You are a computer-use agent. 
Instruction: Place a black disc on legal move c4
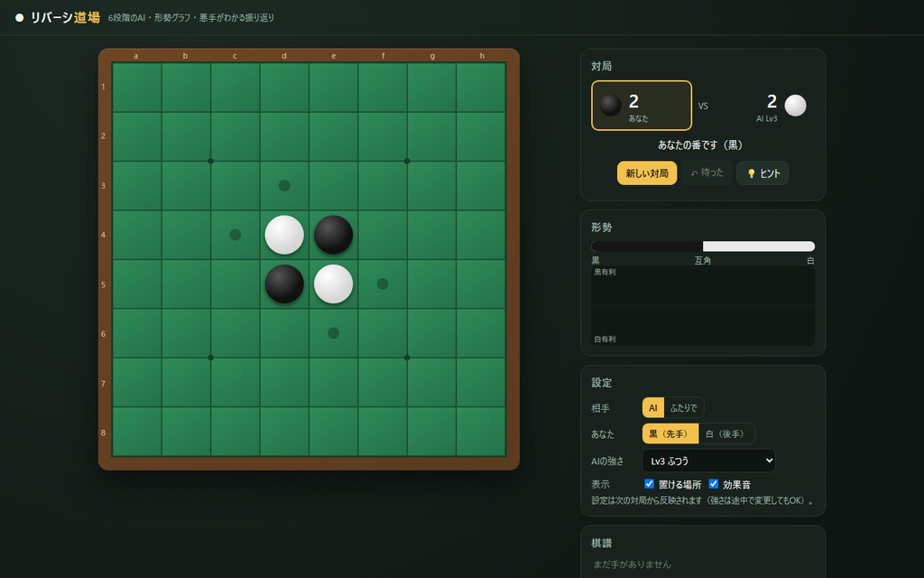236,235
